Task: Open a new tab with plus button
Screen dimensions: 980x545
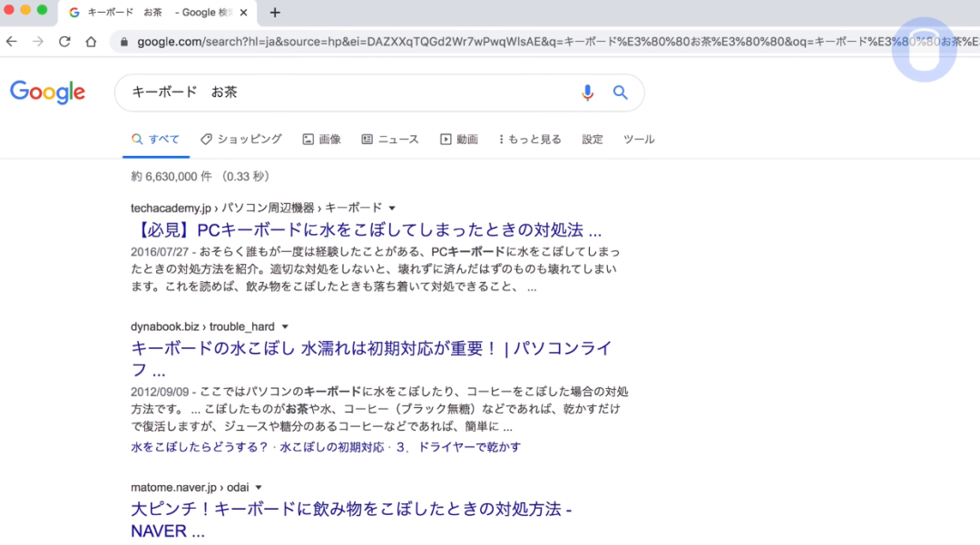Action: [x=275, y=13]
